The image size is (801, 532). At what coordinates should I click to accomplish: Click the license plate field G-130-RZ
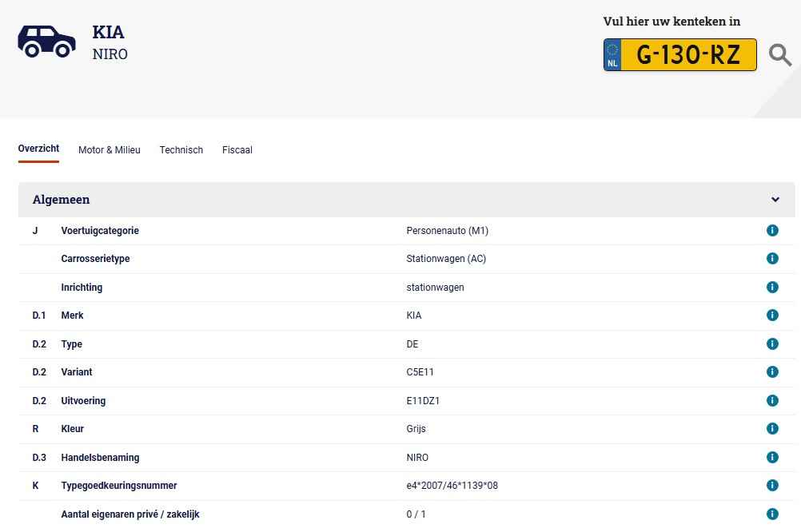(680, 54)
